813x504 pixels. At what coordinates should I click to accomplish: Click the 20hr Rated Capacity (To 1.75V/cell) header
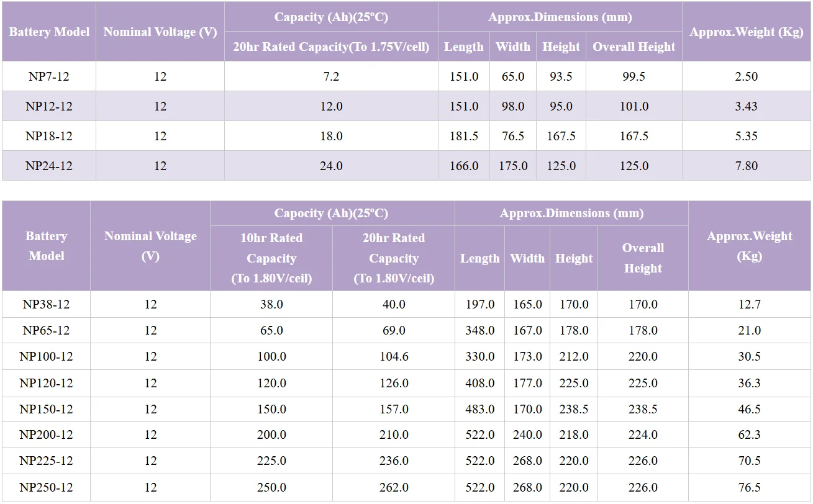331,47
